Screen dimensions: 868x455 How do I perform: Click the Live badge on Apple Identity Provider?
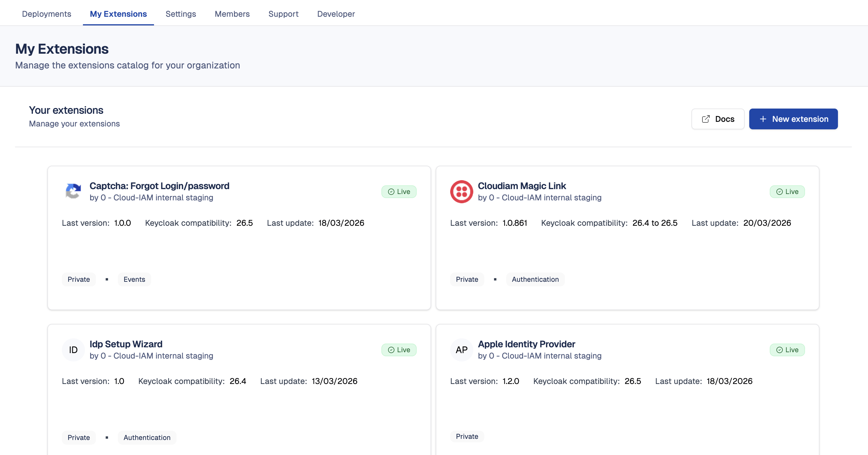787,350
